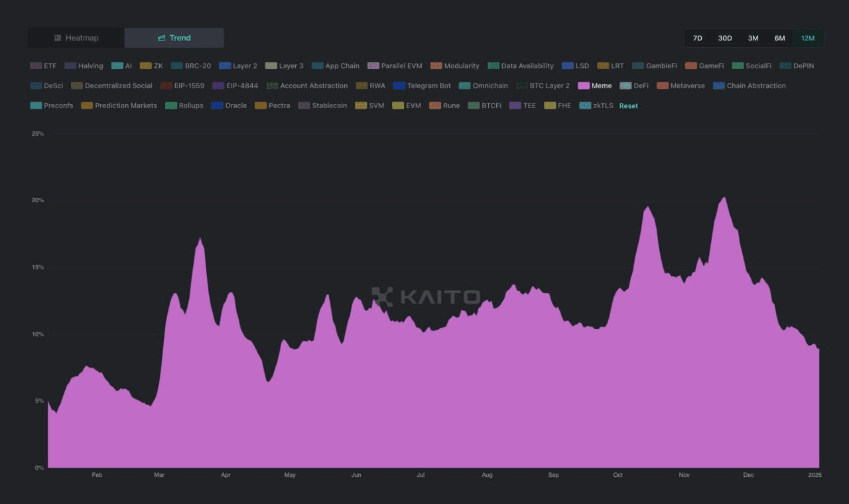The image size is (849, 504).
Task: Choose the 3M time range
Action: (753, 38)
